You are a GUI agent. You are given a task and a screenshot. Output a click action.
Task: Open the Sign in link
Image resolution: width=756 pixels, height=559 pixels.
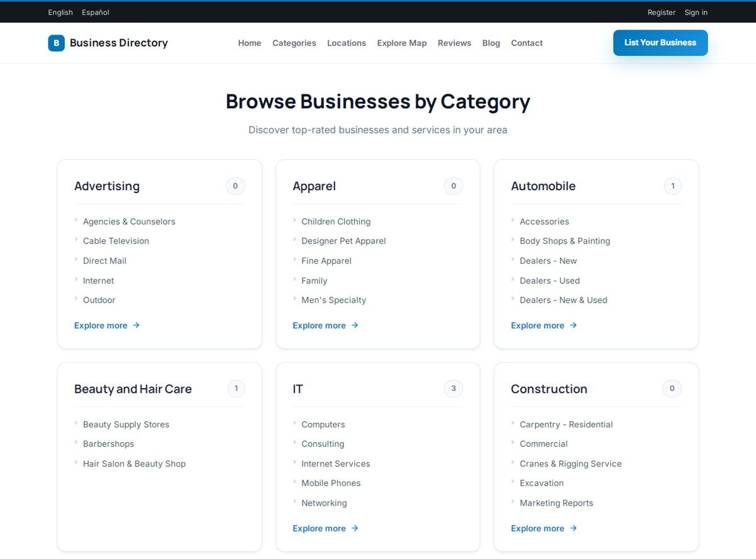click(x=696, y=12)
